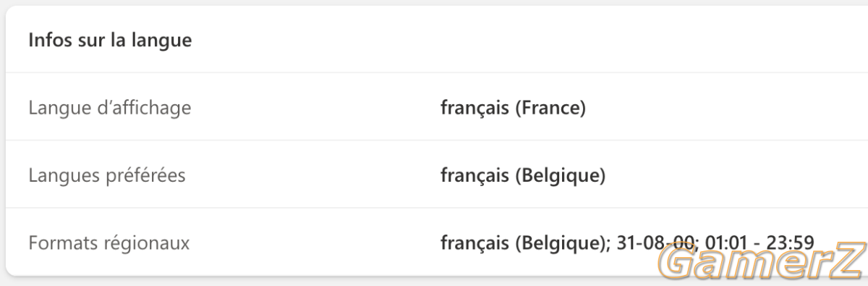Click the "Langue d'affichage" label

(110, 108)
